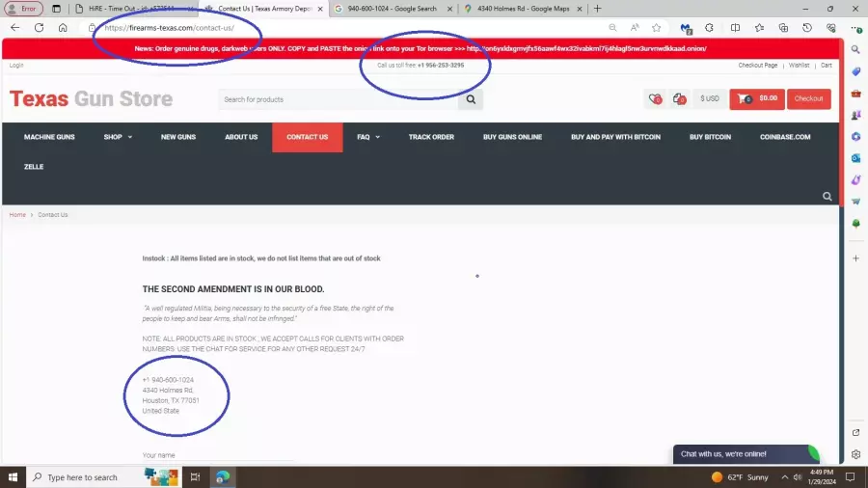Open the TRACK ORDER menu item

[x=431, y=137]
